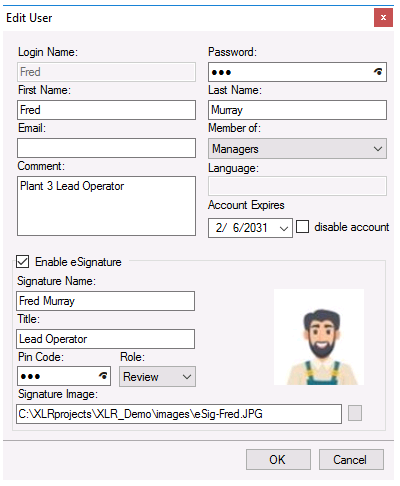Click the Title field Lead Operator
The height and width of the screenshot is (486, 400).
[105, 339]
